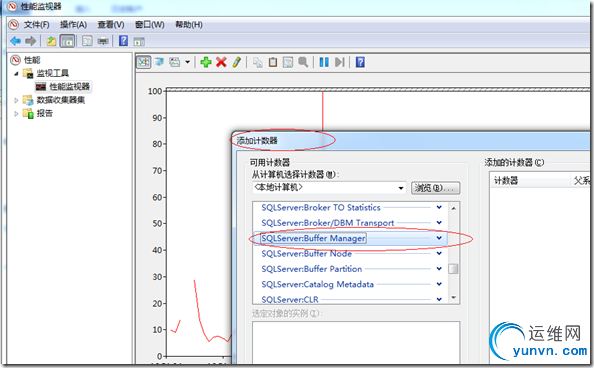Click the copy properties icon

[258, 62]
